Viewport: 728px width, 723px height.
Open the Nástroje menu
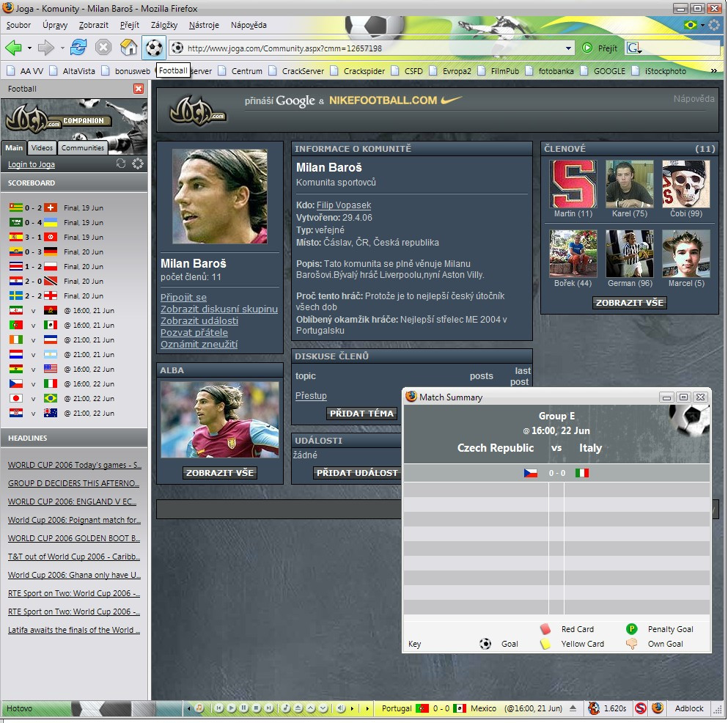(x=204, y=25)
